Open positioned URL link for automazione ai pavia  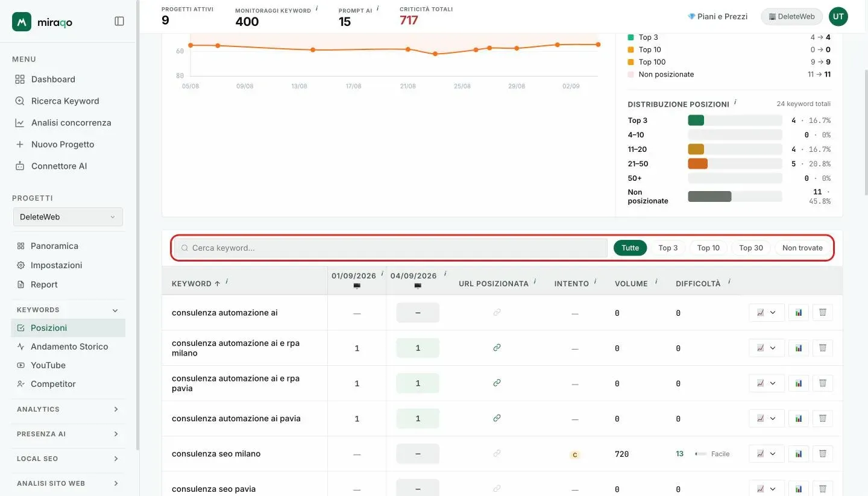click(497, 418)
